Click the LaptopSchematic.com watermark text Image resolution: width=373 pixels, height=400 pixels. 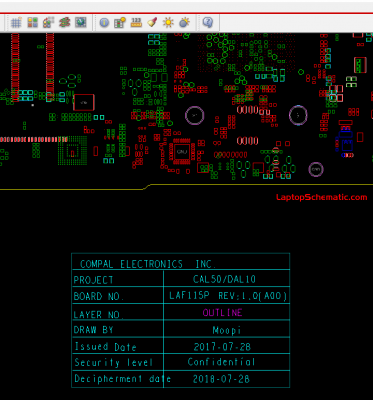[322, 197]
